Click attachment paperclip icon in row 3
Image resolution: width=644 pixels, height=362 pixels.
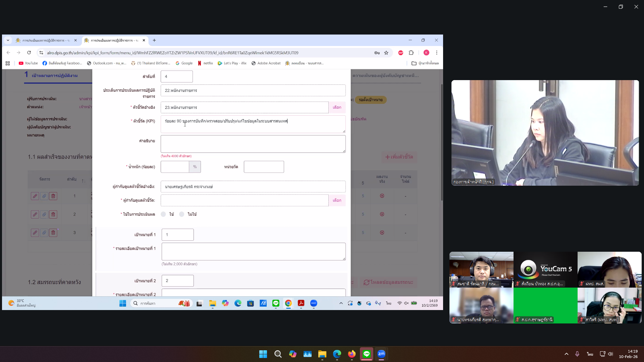[x=44, y=233]
